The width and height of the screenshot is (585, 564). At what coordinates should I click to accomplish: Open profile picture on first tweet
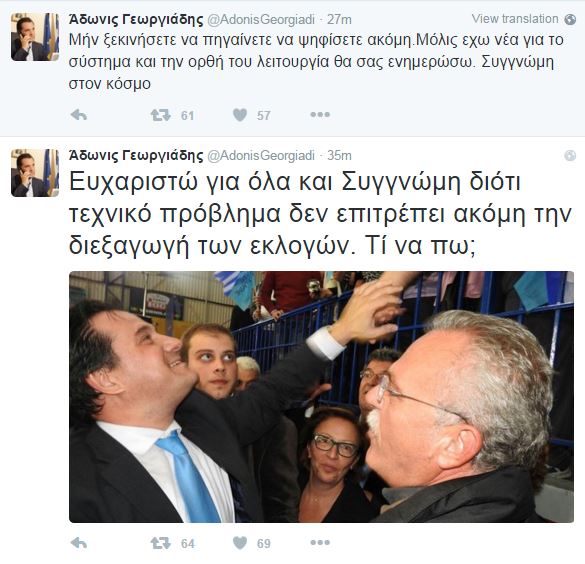point(35,37)
